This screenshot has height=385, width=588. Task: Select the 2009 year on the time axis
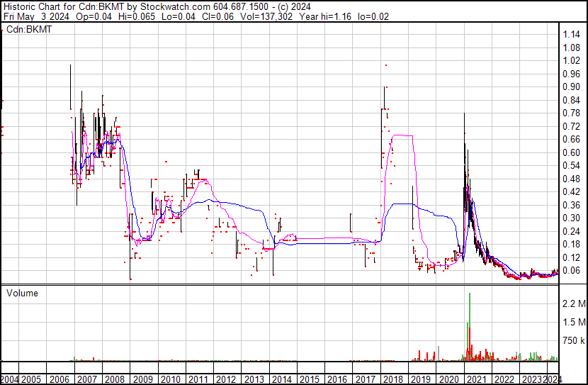click(143, 379)
